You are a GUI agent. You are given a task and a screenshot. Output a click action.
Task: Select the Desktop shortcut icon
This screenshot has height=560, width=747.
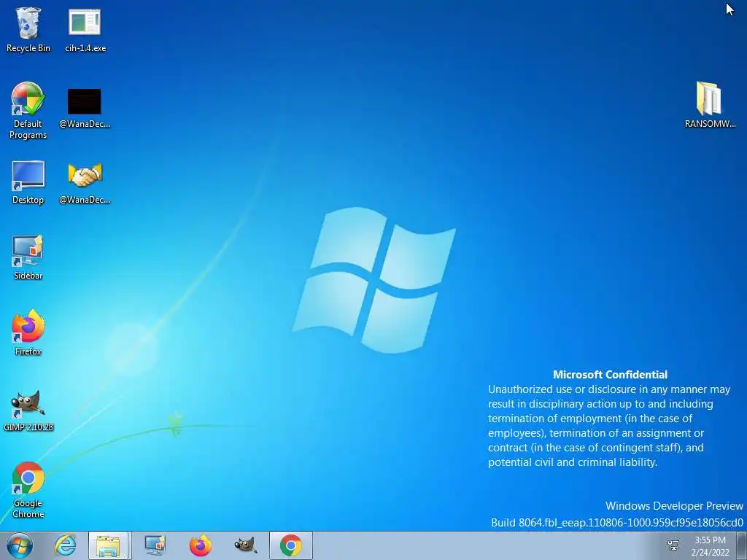28,182
